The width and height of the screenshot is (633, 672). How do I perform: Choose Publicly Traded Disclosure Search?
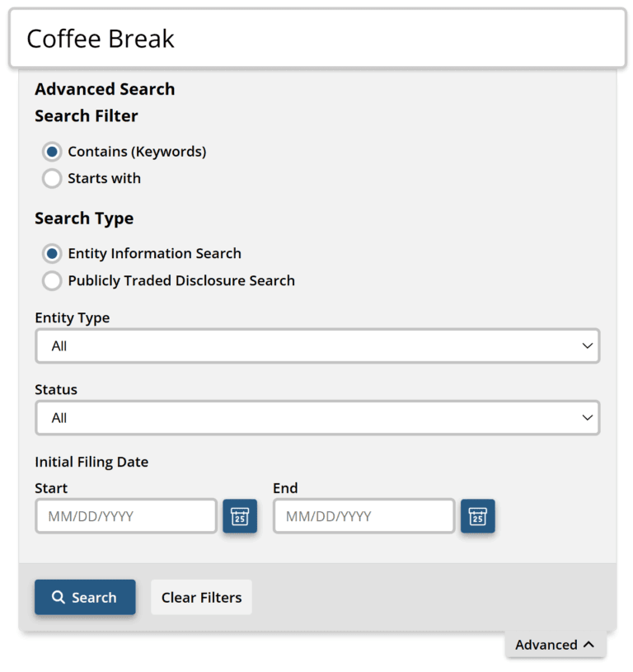point(51,280)
